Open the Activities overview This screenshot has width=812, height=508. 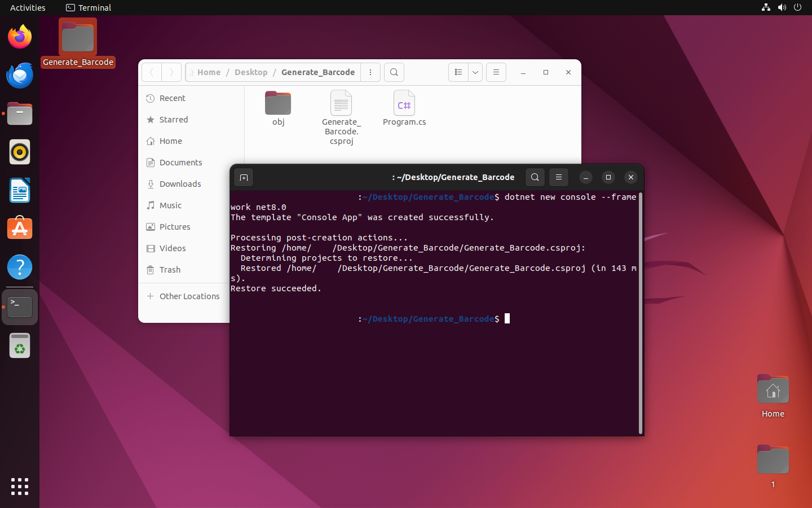pos(28,8)
